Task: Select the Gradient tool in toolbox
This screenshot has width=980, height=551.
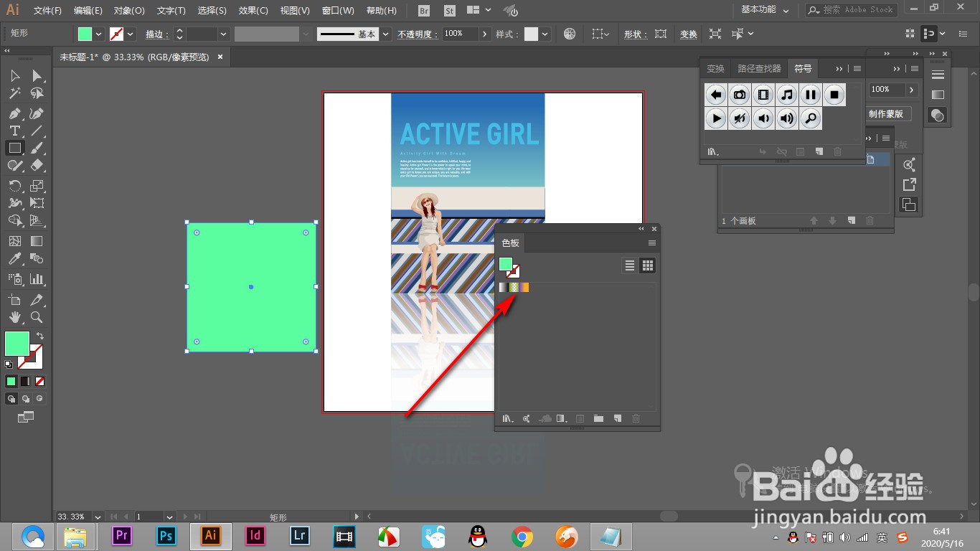Action: coord(37,242)
